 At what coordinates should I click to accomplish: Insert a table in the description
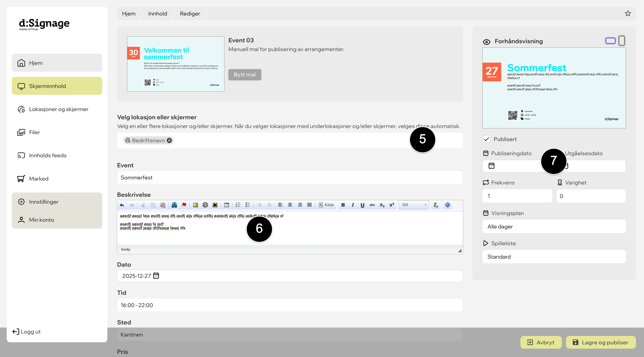pyautogui.click(x=227, y=205)
